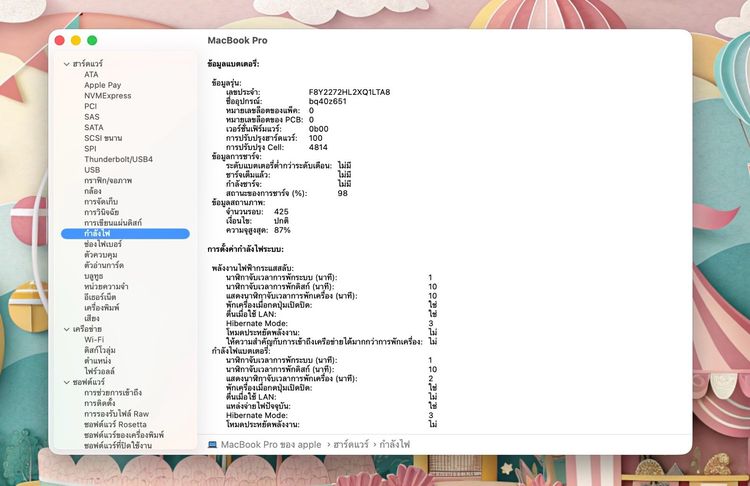Viewport: 750px width, 486px height.
Task: Open Thunderbolt/USB4 item
Action: pos(118,159)
